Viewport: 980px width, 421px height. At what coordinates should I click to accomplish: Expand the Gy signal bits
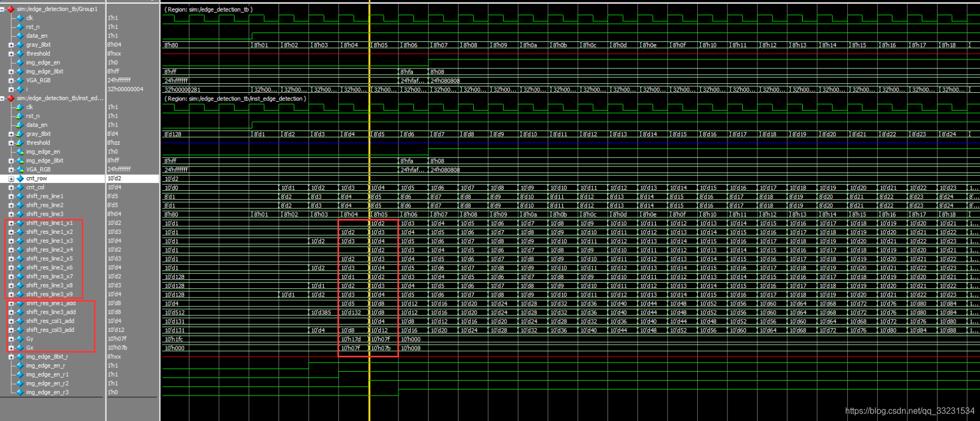11,339
